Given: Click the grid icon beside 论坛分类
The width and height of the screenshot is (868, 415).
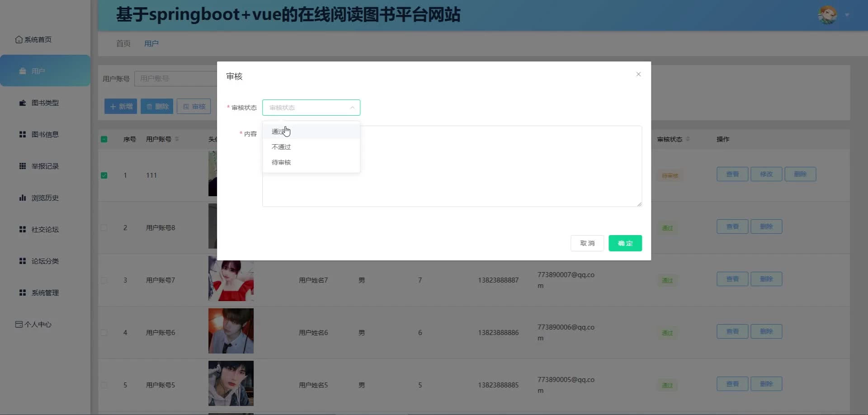Looking at the screenshot, I should (23, 261).
